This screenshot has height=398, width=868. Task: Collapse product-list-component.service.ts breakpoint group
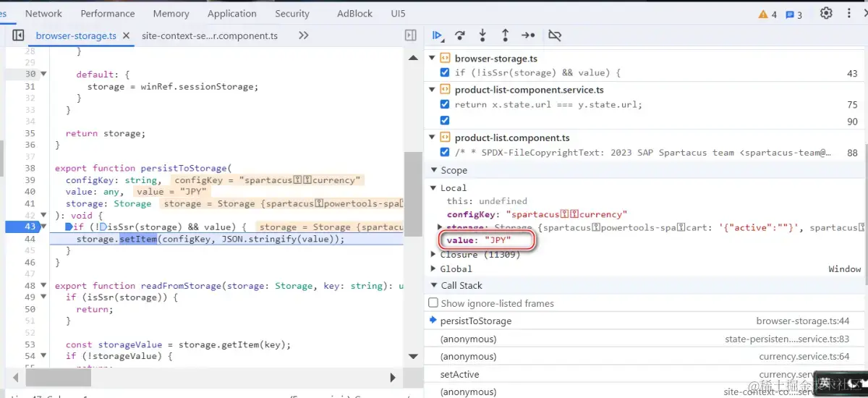(x=433, y=90)
